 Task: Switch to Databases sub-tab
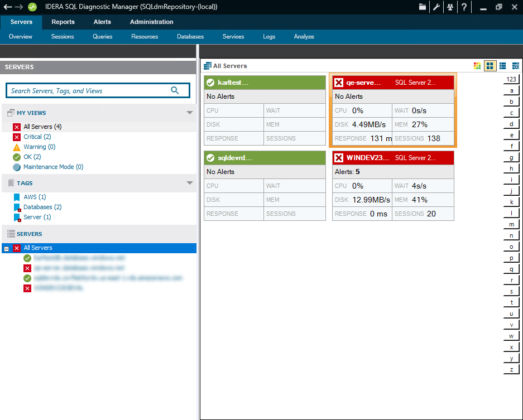tap(190, 37)
